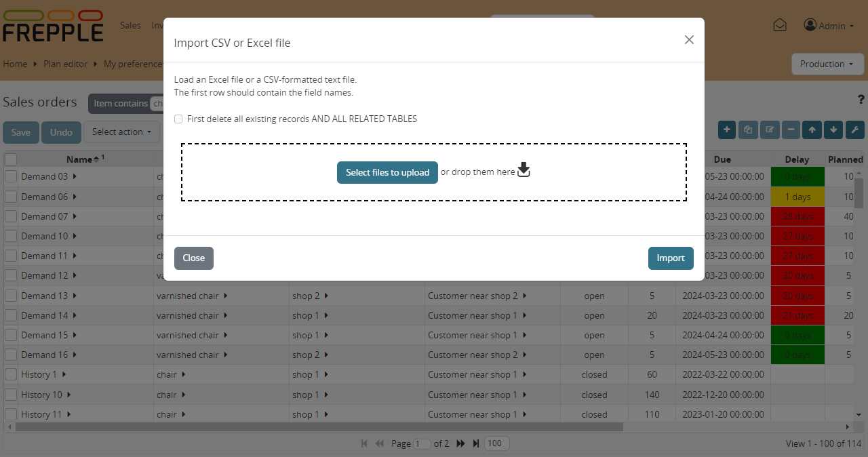Open the inbox envelope icon
Viewport: 868px width, 457px height.
point(779,24)
